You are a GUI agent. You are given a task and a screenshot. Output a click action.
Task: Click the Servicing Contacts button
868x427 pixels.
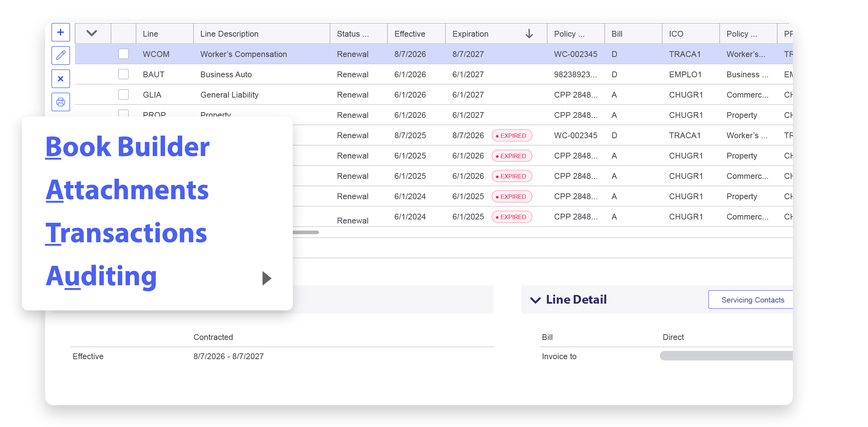click(x=750, y=300)
